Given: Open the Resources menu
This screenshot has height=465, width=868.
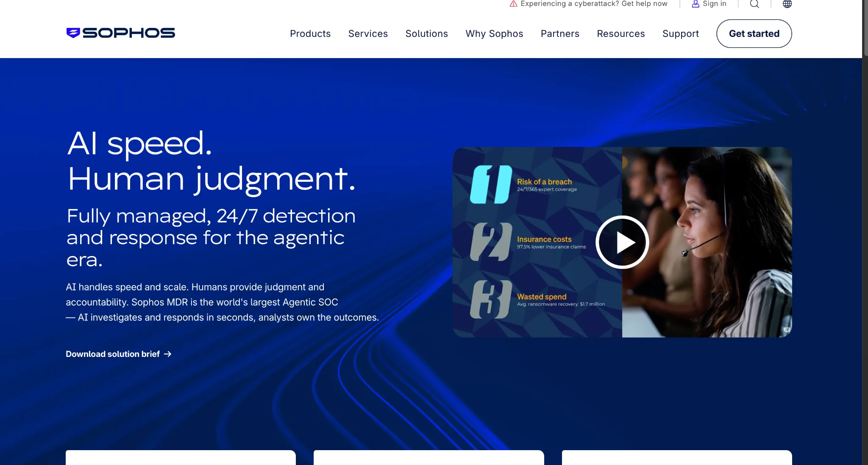Looking at the screenshot, I should (x=621, y=33).
